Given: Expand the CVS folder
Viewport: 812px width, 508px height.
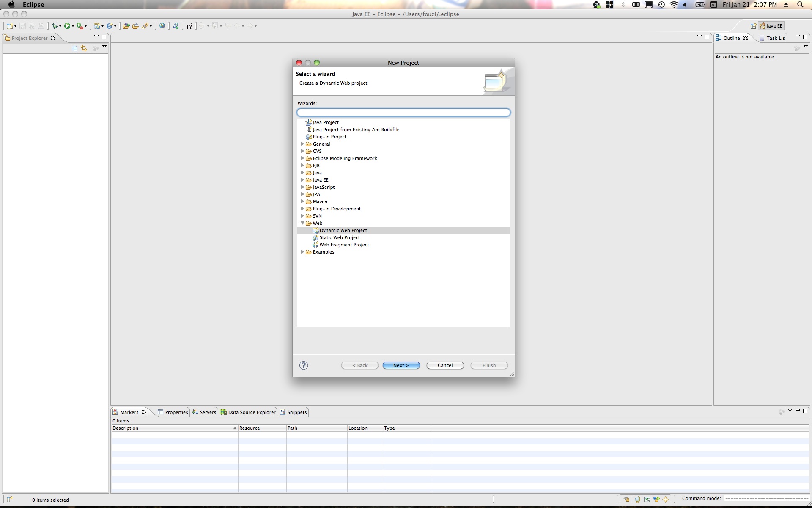Looking at the screenshot, I should [x=302, y=151].
